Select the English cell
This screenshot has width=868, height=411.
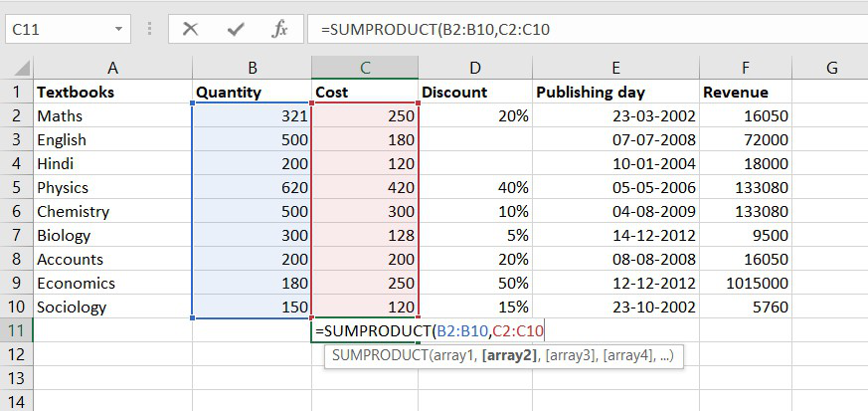tap(113, 139)
